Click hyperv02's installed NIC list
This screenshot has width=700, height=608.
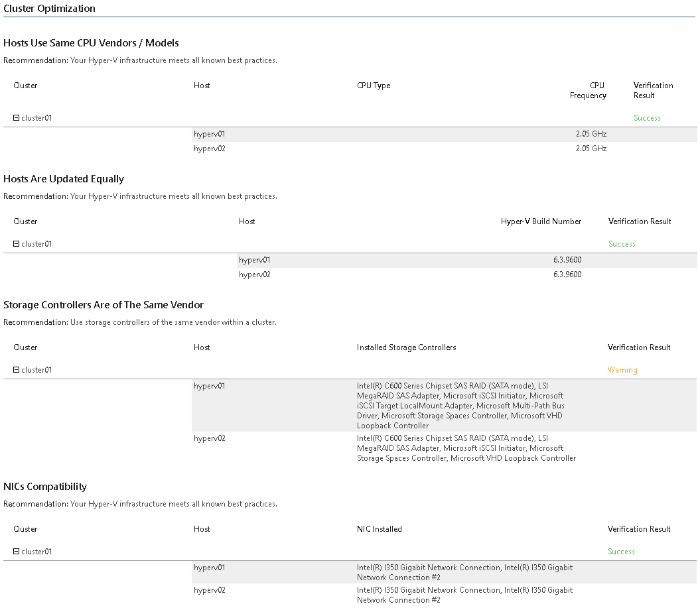pos(464,595)
